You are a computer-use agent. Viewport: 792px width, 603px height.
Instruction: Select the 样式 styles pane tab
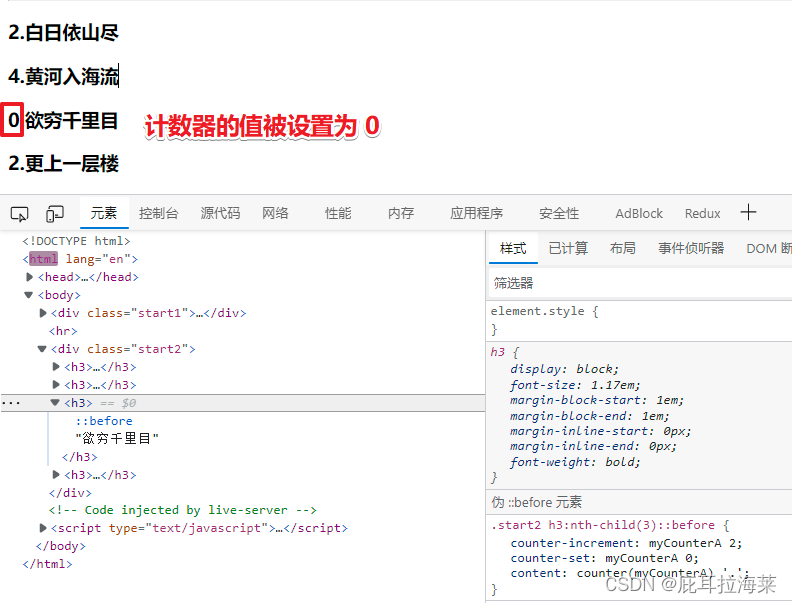pyautogui.click(x=513, y=248)
